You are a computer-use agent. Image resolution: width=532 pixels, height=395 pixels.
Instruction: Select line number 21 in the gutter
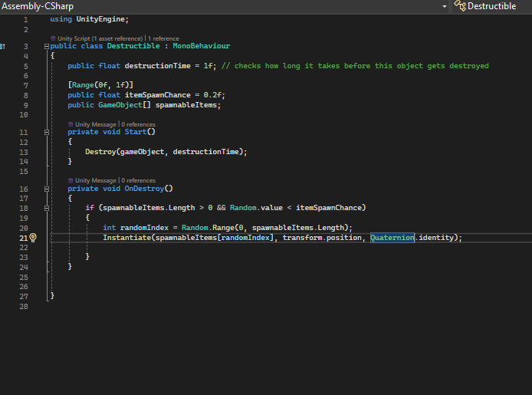point(23,238)
